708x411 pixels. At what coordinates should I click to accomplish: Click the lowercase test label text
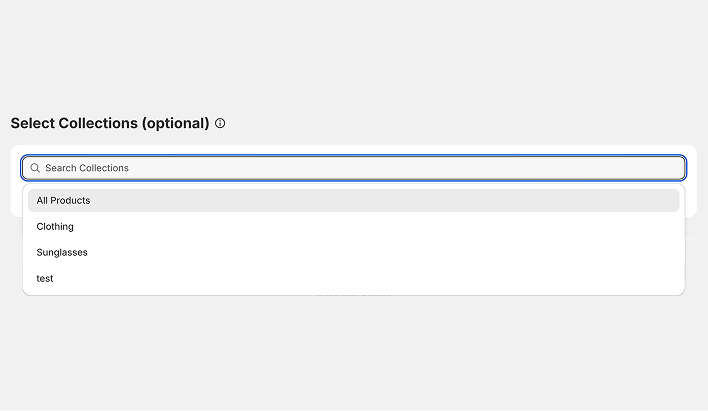(45, 278)
